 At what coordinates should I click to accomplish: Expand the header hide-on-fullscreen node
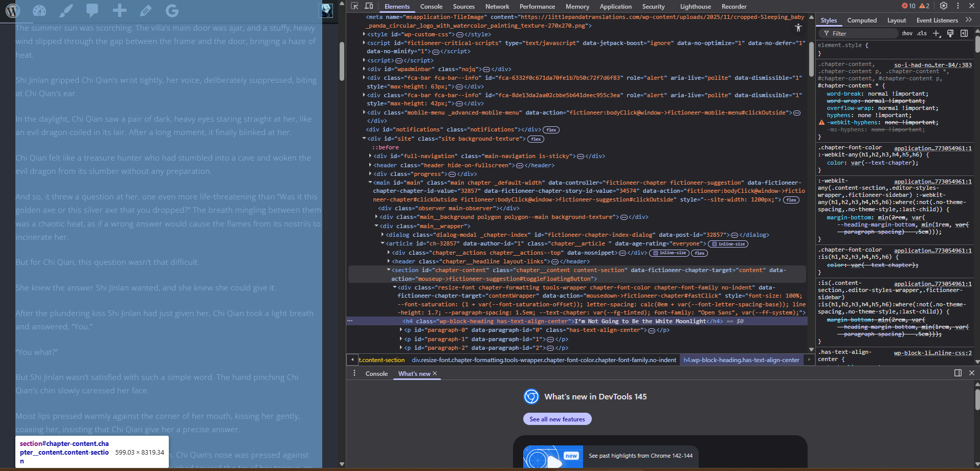pyautogui.click(x=370, y=165)
